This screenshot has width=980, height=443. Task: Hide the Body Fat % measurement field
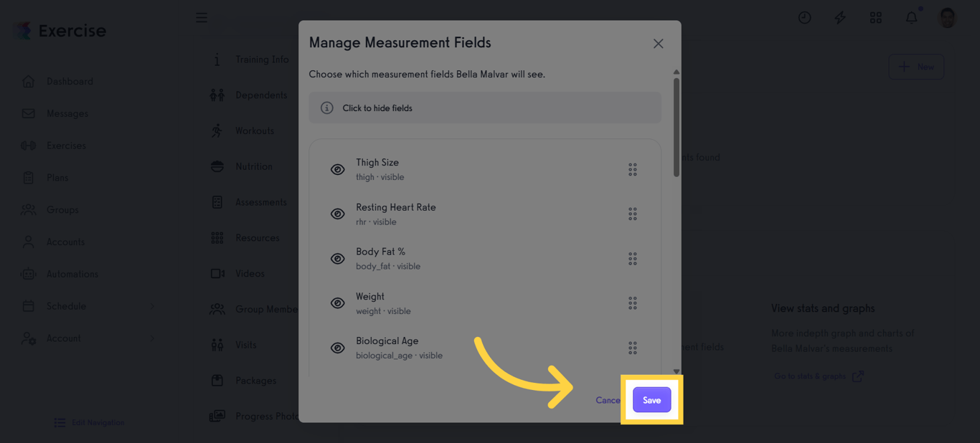[x=337, y=259]
